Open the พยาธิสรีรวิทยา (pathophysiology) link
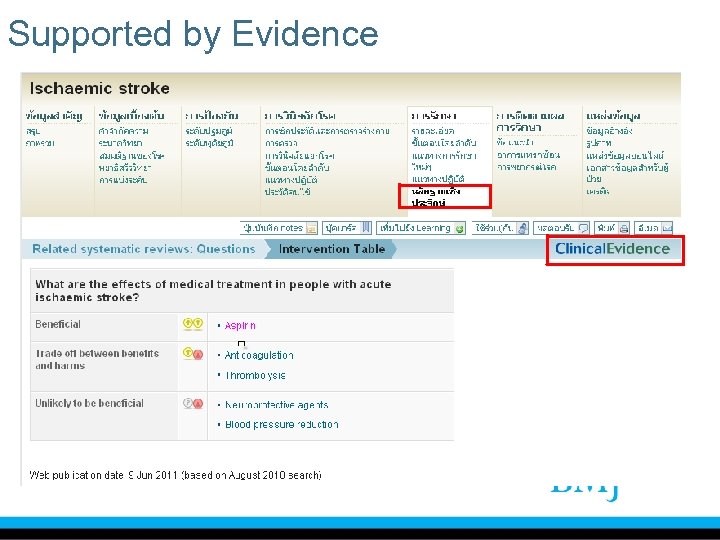The width and height of the screenshot is (720, 540). 124,168
